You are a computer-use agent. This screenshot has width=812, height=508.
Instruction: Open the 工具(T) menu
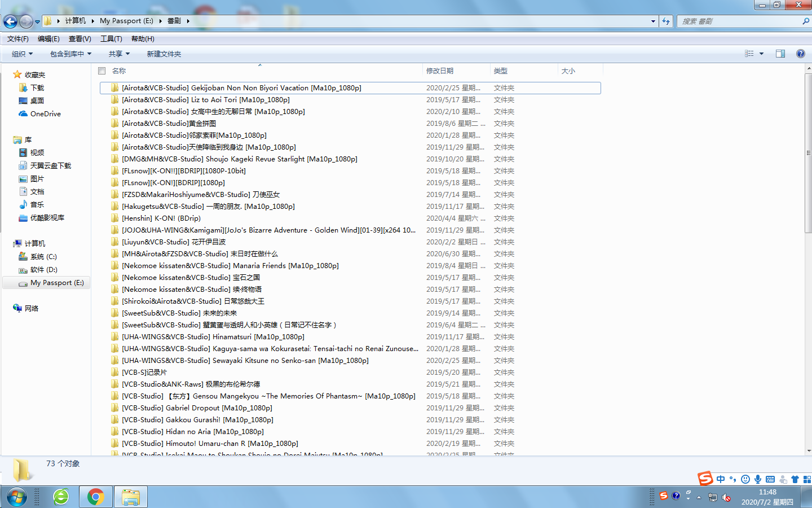[111, 39]
